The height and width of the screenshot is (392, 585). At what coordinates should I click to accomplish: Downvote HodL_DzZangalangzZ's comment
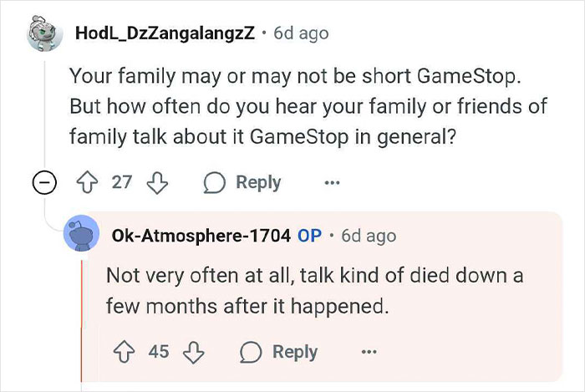155,182
